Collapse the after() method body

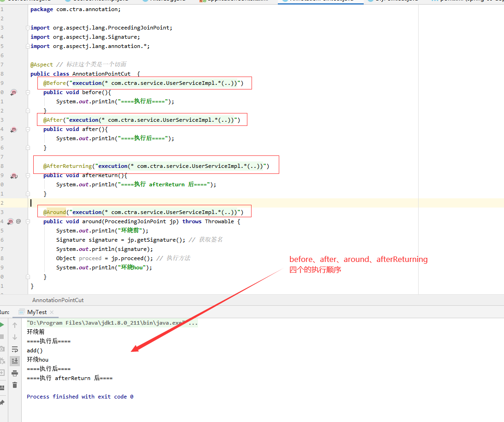click(x=28, y=130)
